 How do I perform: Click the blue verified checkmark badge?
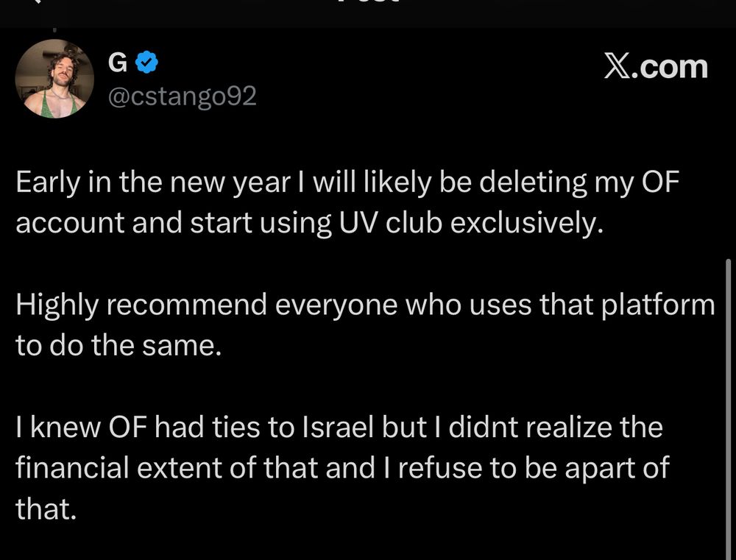coord(148,64)
